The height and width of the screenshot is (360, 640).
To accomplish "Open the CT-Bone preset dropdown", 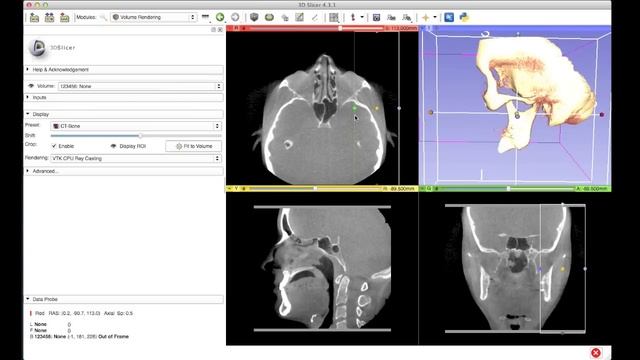I will 136,126.
